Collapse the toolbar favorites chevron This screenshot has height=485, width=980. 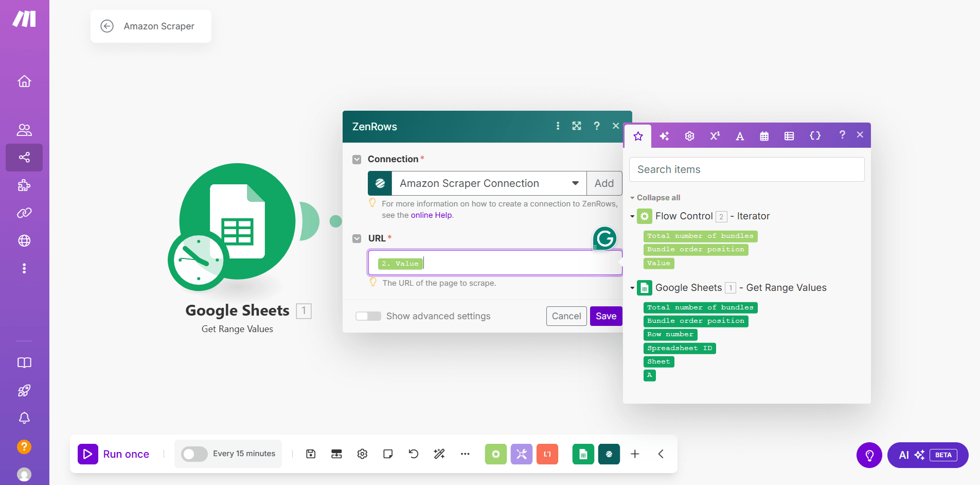(661, 454)
